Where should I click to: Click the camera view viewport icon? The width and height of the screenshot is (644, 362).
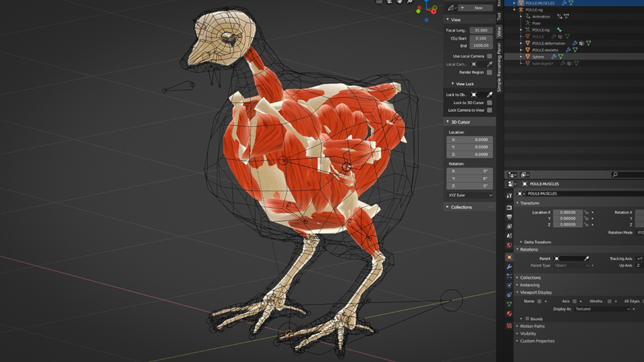(x=389, y=1)
